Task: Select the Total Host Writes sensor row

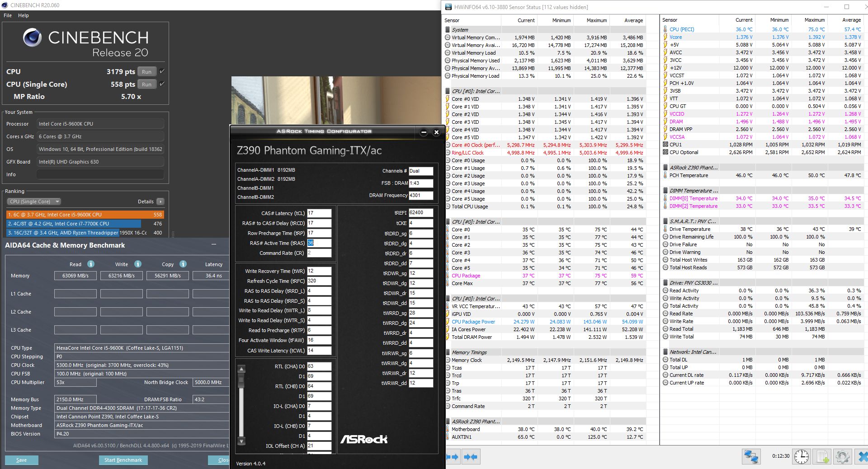Action: pyautogui.click(x=762, y=260)
